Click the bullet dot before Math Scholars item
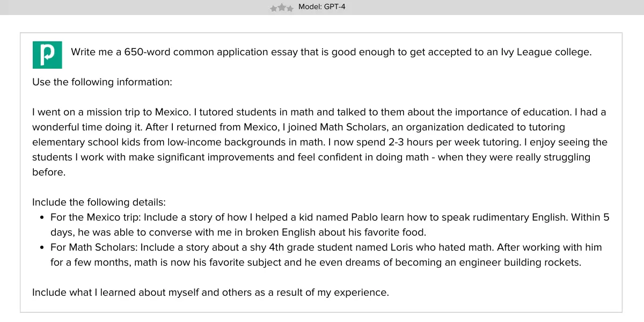Screen dimensions: 644x322 [43, 248]
